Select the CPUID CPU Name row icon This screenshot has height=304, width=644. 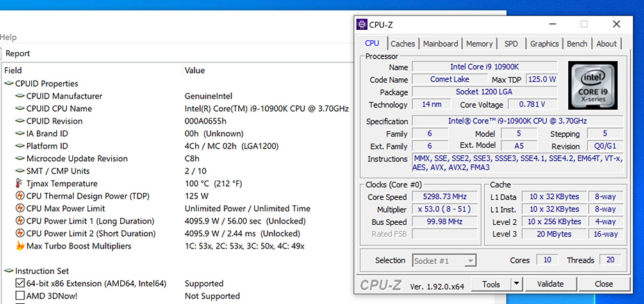click(x=20, y=109)
